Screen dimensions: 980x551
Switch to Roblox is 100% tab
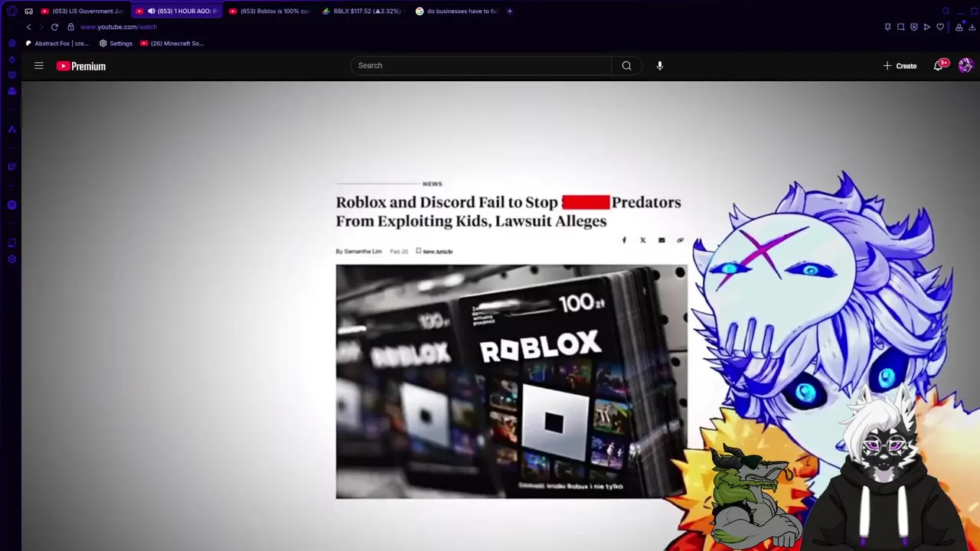tap(270, 11)
